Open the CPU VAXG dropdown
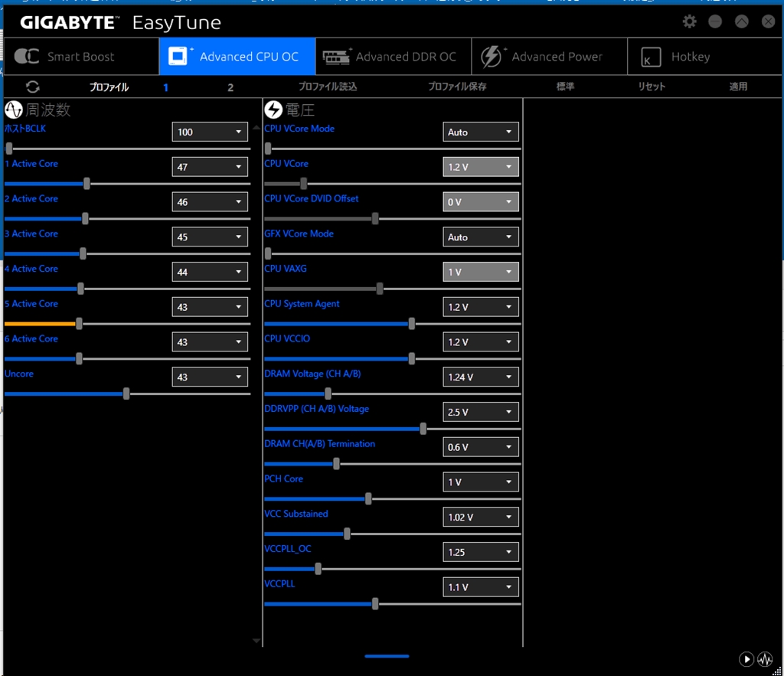The height and width of the screenshot is (676, 784). click(481, 272)
